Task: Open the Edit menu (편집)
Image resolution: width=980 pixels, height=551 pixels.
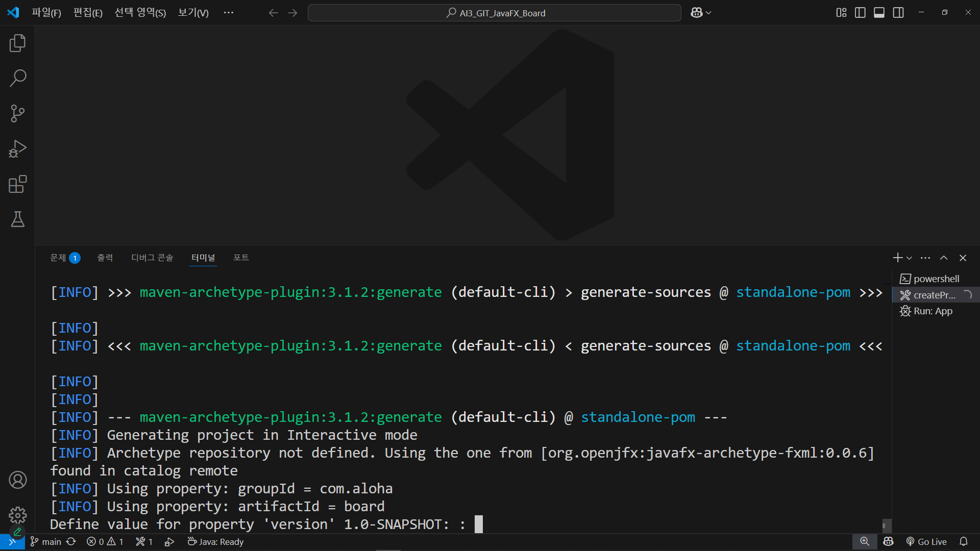Action: [x=88, y=13]
